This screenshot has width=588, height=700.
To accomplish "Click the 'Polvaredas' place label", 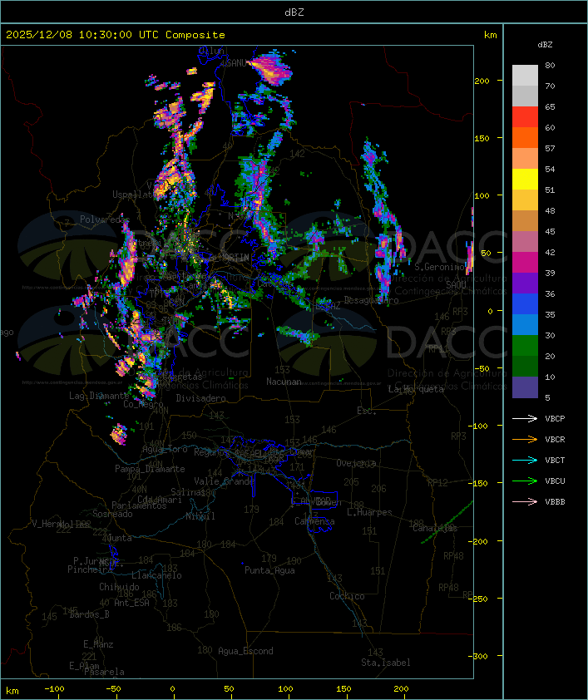I will (105, 219).
